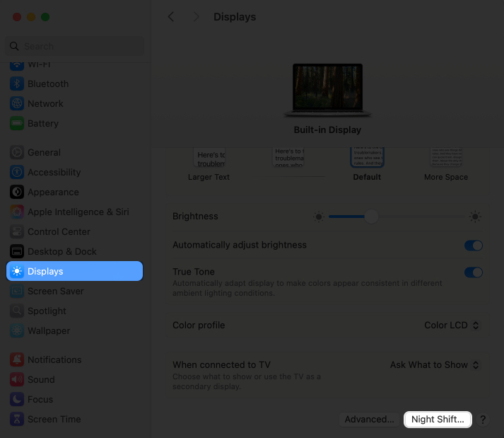Click the Network globe icon
This screenshot has width=504, height=438.
point(17,103)
